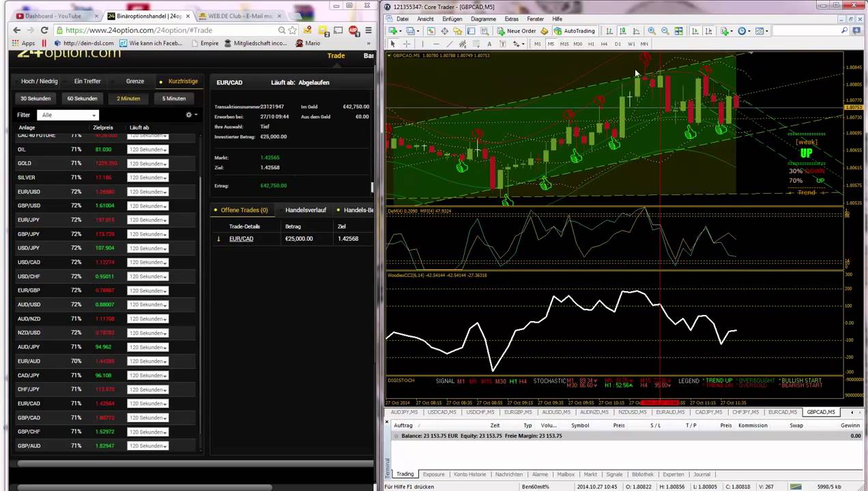The image size is (868, 491).
Task: Reload the 24option page
Action: pyautogui.click(x=44, y=30)
